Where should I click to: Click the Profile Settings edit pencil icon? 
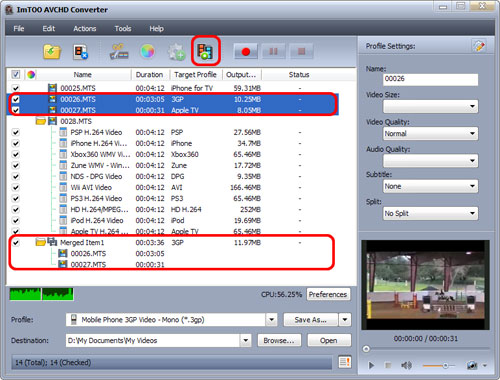point(479,46)
